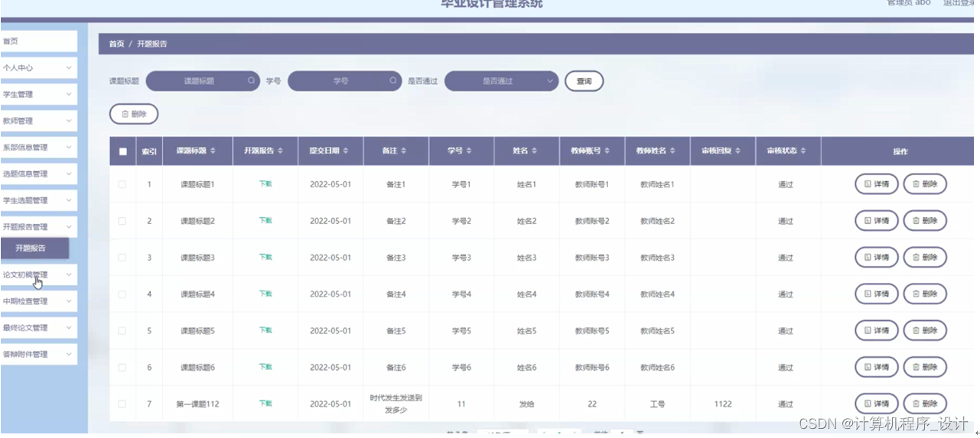Open 详情 for row 课题标题6

(x=876, y=368)
